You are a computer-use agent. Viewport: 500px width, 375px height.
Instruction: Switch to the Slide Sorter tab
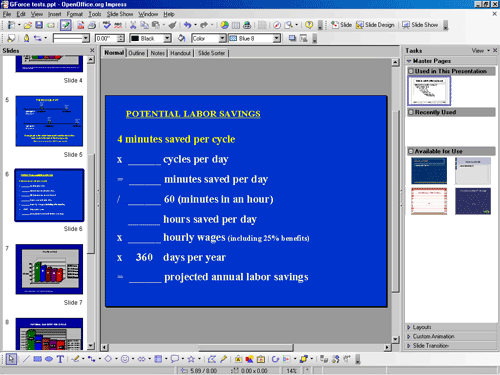click(x=212, y=53)
